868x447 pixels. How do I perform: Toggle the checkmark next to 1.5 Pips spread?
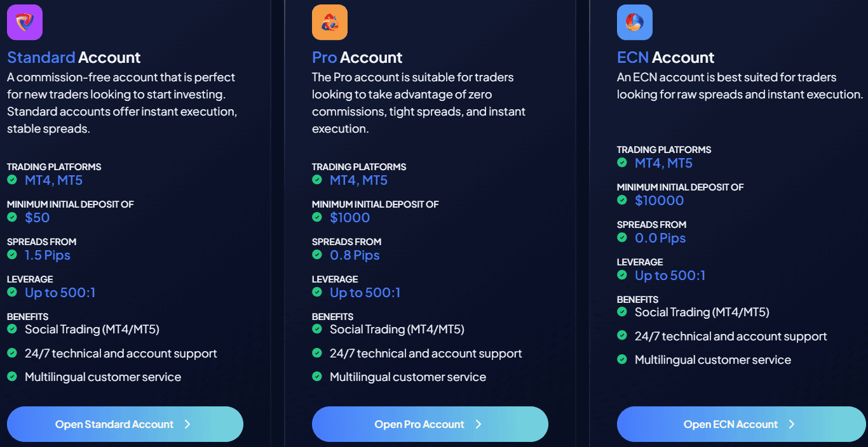(x=11, y=255)
